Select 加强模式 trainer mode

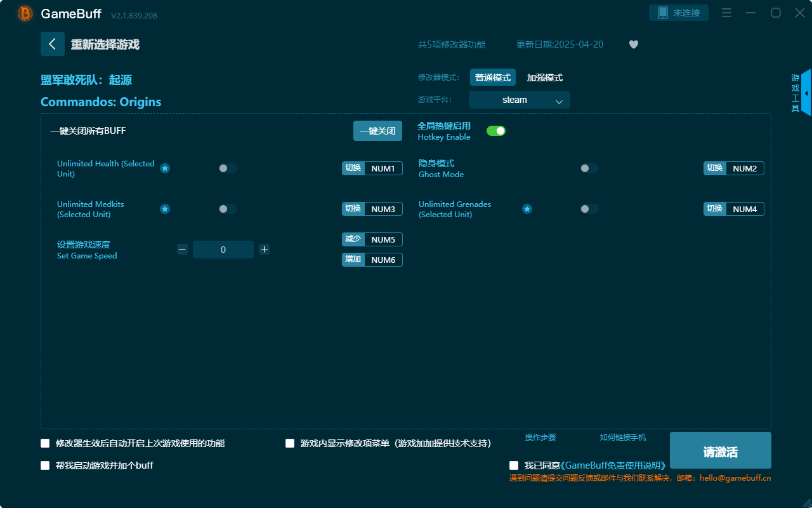click(x=544, y=77)
